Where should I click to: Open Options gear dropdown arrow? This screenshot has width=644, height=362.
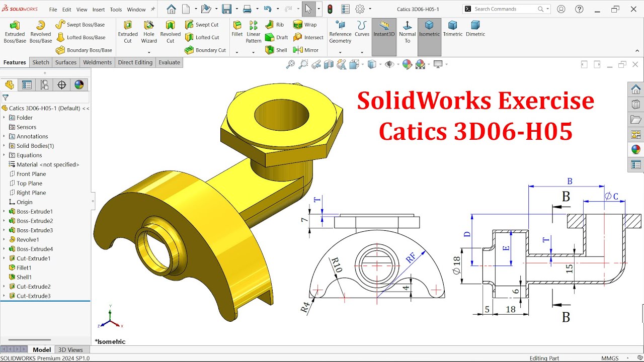point(370,9)
